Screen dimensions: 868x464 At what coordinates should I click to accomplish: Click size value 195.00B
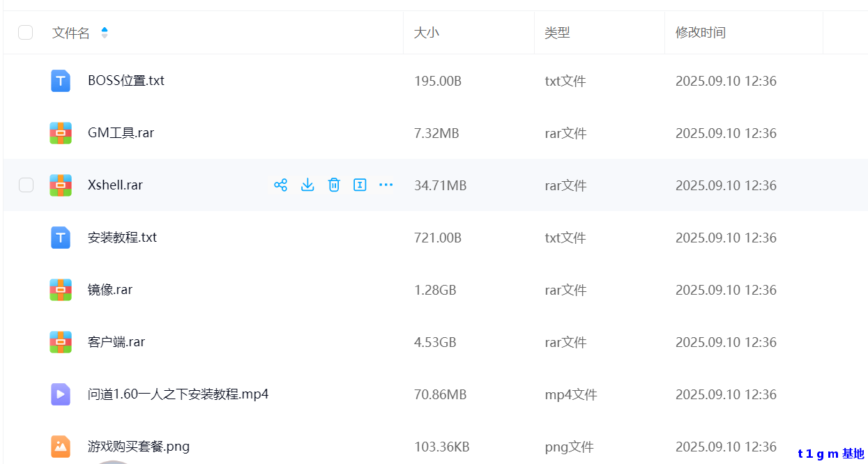pos(438,81)
